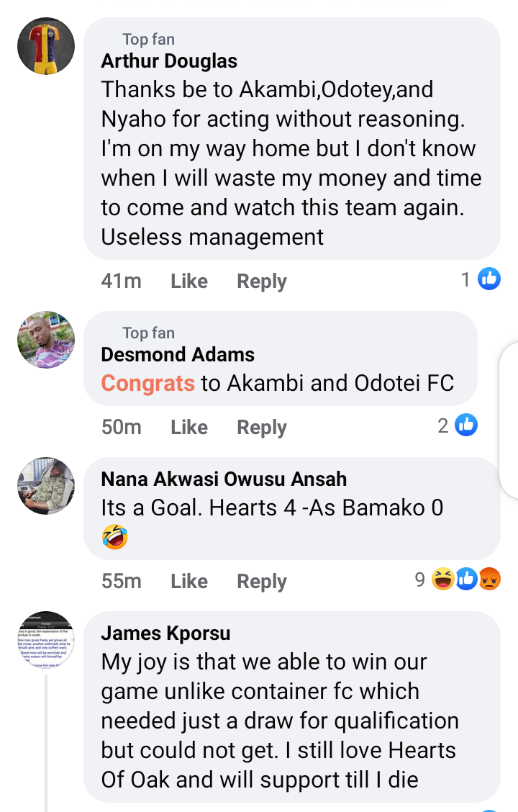Reply to Nana Akwasi's goal comment
Screen dimensions: 518x812
click(x=262, y=581)
